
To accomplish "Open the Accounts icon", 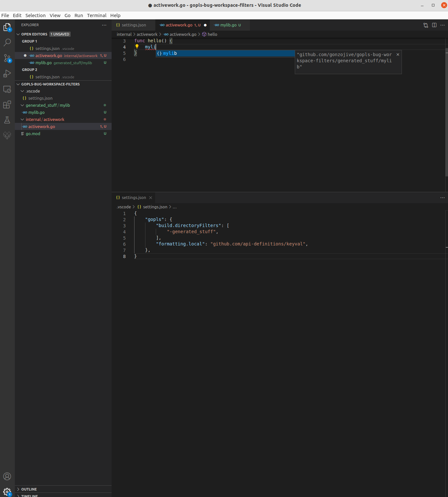I will (x=7, y=476).
